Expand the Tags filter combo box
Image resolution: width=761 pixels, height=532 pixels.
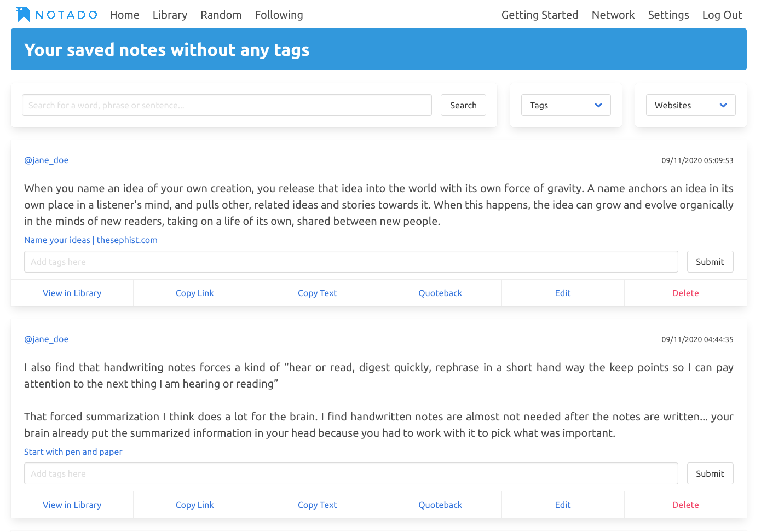(566, 105)
